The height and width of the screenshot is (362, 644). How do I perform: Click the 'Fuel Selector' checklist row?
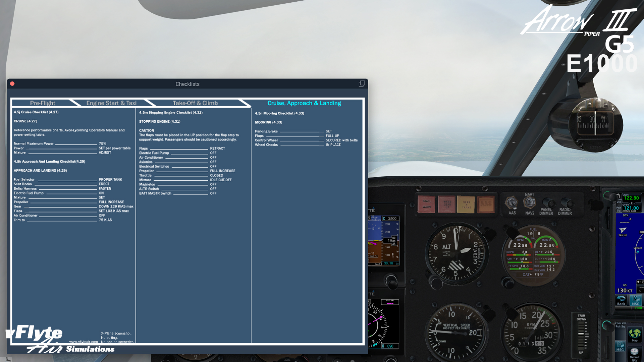pos(68,179)
